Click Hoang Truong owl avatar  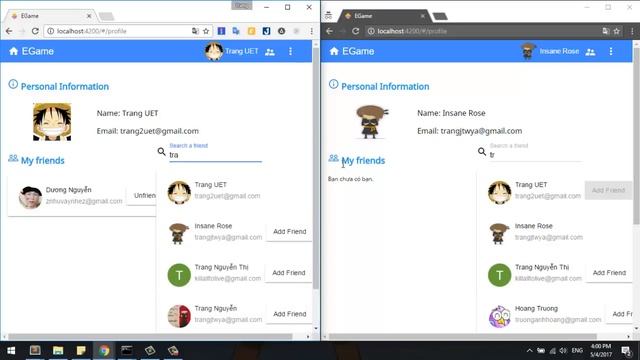[500, 316]
